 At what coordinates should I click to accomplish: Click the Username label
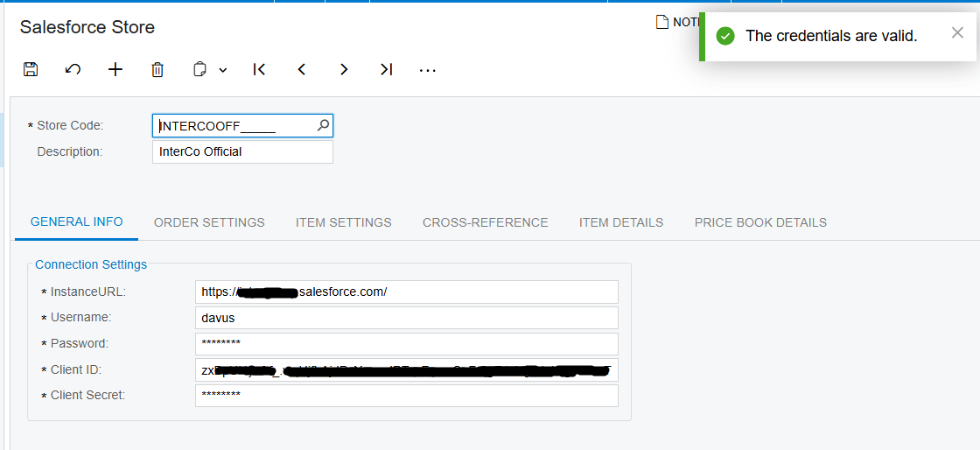point(81,318)
